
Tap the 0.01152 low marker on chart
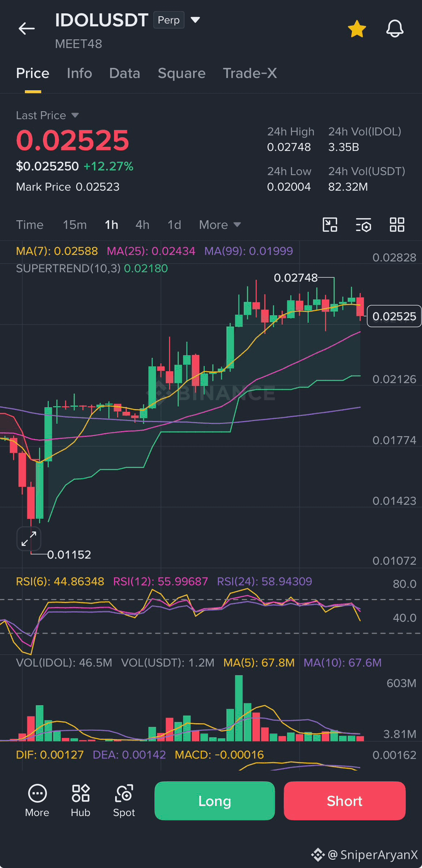tap(69, 555)
